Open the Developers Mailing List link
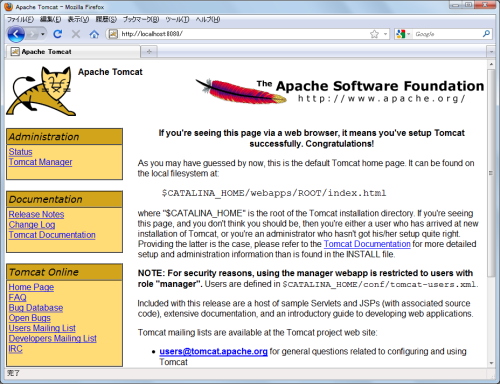This screenshot has width=500, height=384. tap(53, 338)
